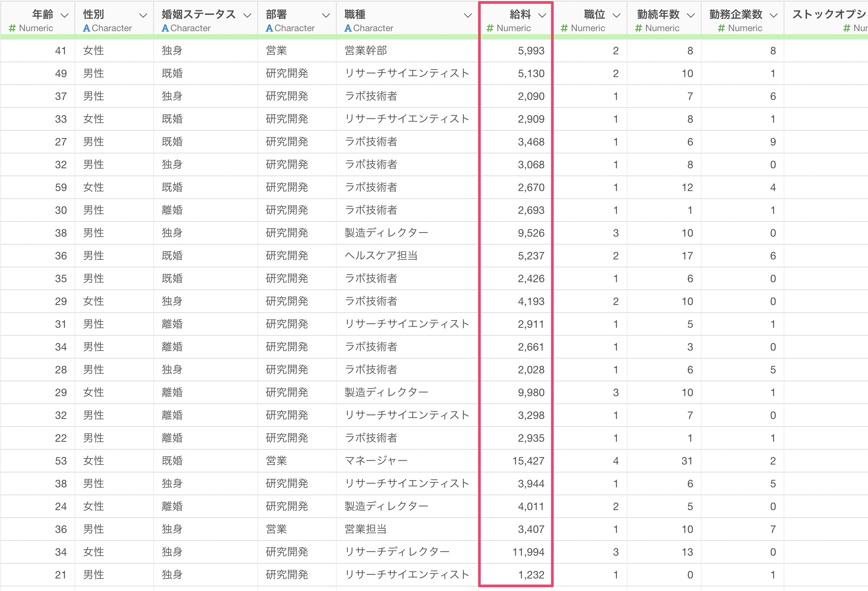This screenshot has height=591, width=868.
Task: Click the Numeric hash icon under 職位
Action: [564, 28]
